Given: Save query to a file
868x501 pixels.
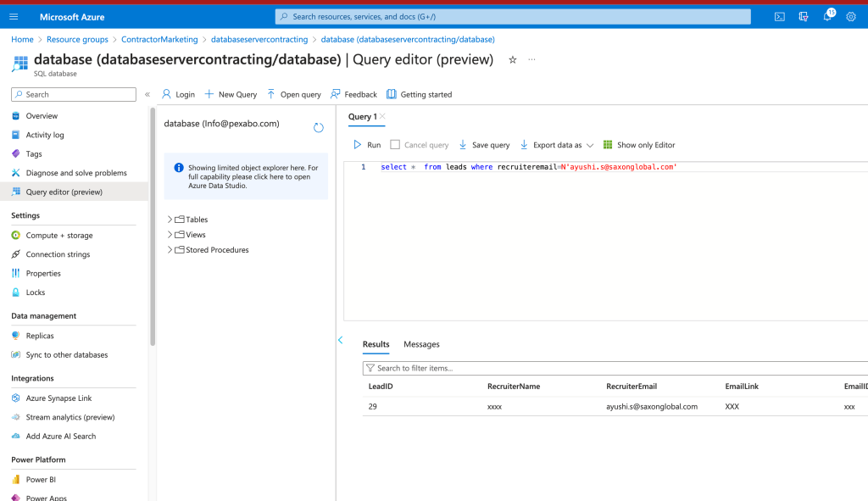Looking at the screenshot, I should click(484, 144).
